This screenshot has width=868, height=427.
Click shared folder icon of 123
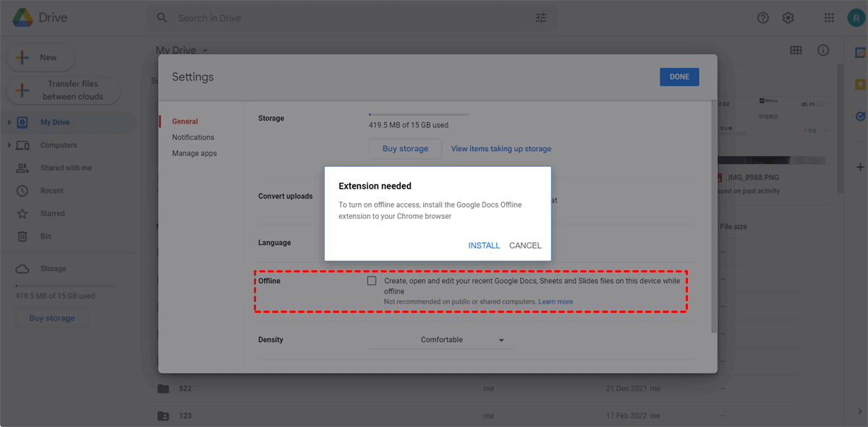pos(163,416)
